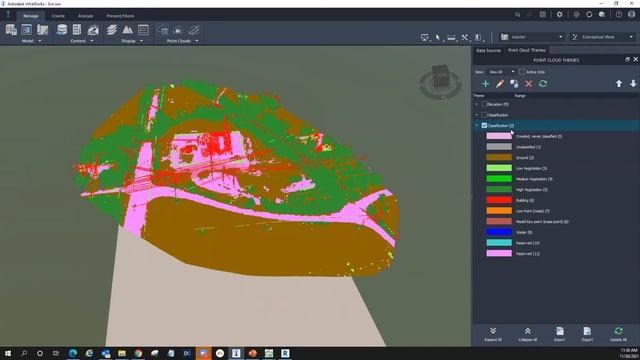Expand the Model group dropdown arrow
640x360 pixels.
(40, 41)
